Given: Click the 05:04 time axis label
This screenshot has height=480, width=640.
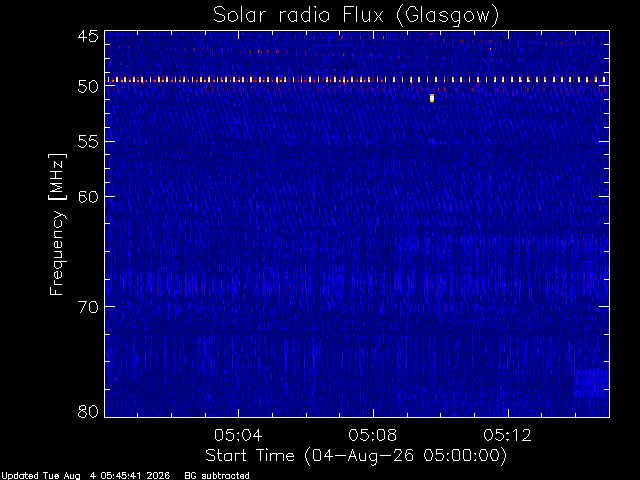Looking at the screenshot, I should [238, 435].
